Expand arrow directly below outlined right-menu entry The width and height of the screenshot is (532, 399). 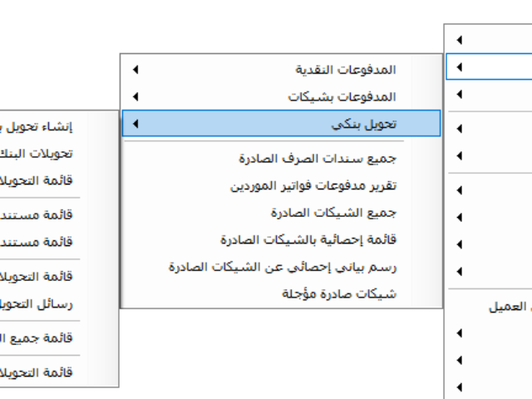click(460, 94)
